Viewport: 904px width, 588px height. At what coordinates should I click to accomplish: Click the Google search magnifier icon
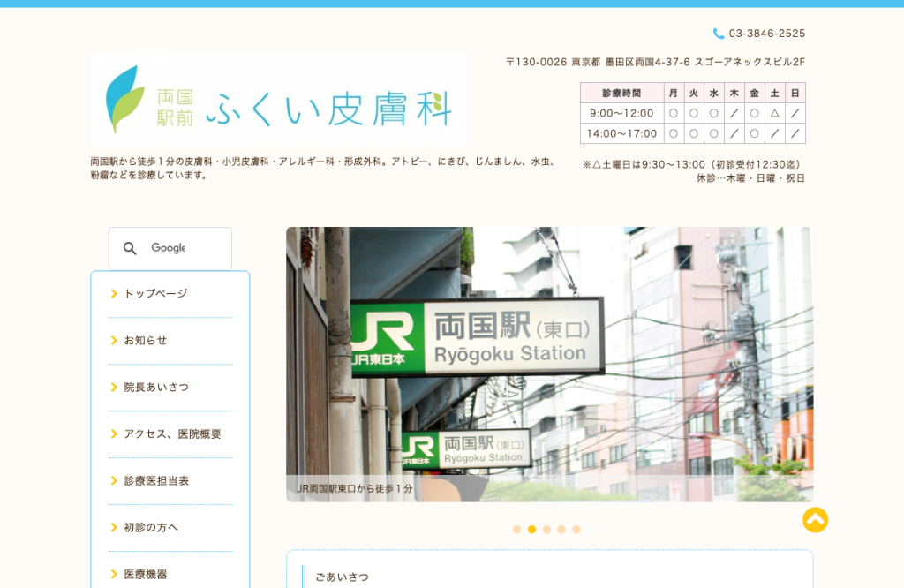[x=131, y=248]
